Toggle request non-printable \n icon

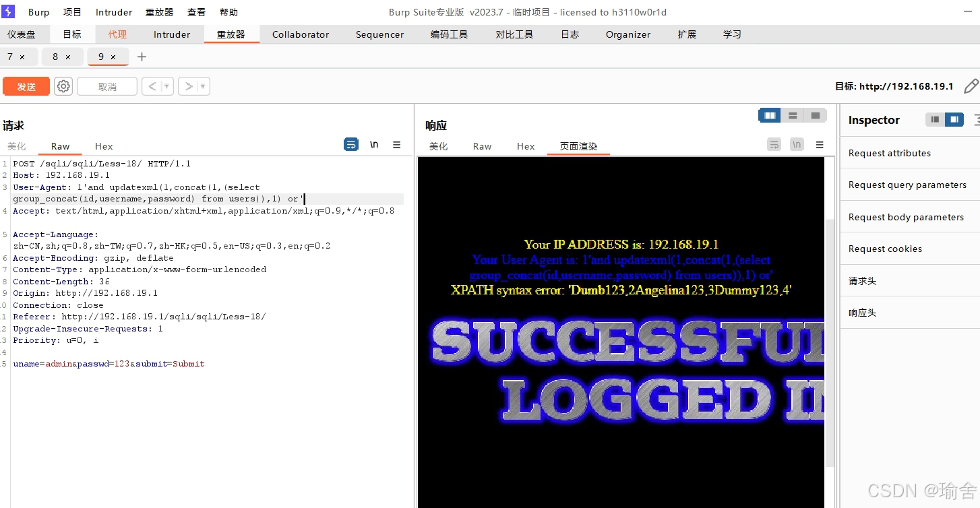click(x=374, y=145)
